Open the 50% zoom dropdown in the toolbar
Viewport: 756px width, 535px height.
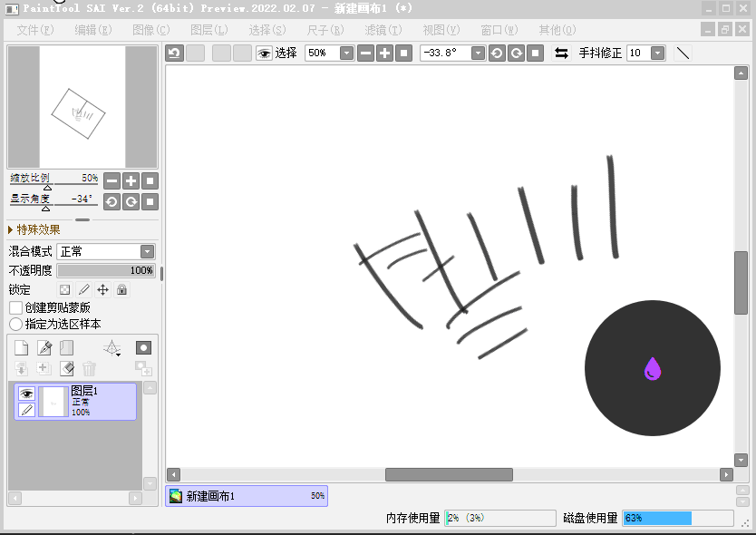click(x=346, y=53)
